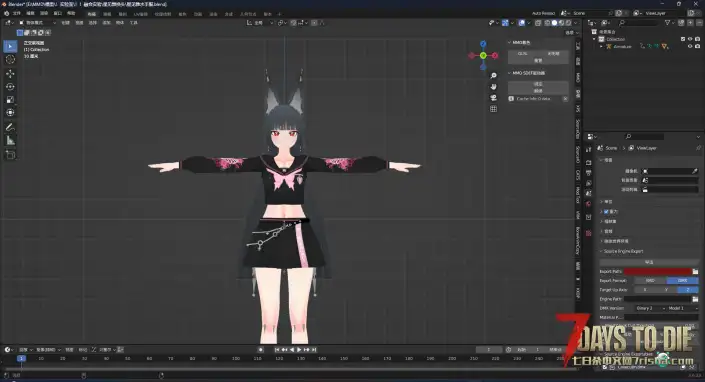Select the Scale tool
The image size is (705, 382).
pyautogui.click(x=10, y=100)
